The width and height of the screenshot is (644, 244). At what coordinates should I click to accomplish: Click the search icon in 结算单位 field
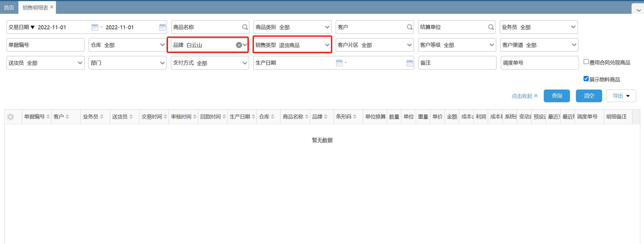[491, 27]
